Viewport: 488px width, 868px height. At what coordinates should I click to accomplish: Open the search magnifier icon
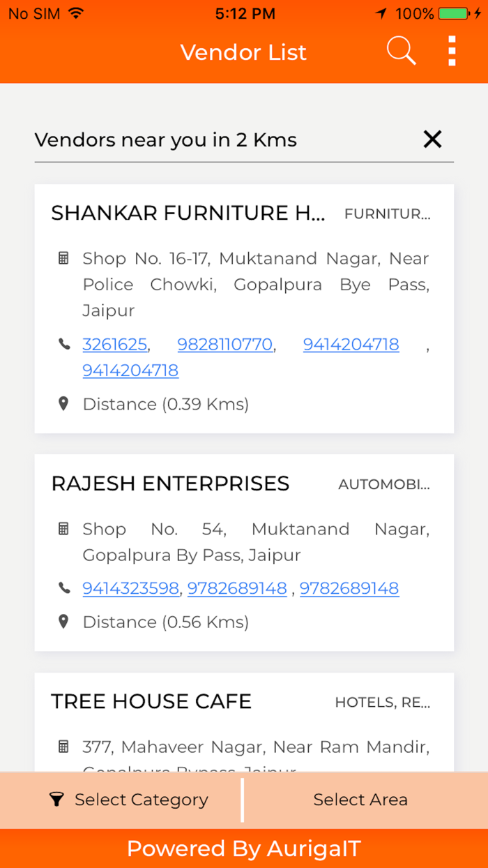[x=401, y=52]
